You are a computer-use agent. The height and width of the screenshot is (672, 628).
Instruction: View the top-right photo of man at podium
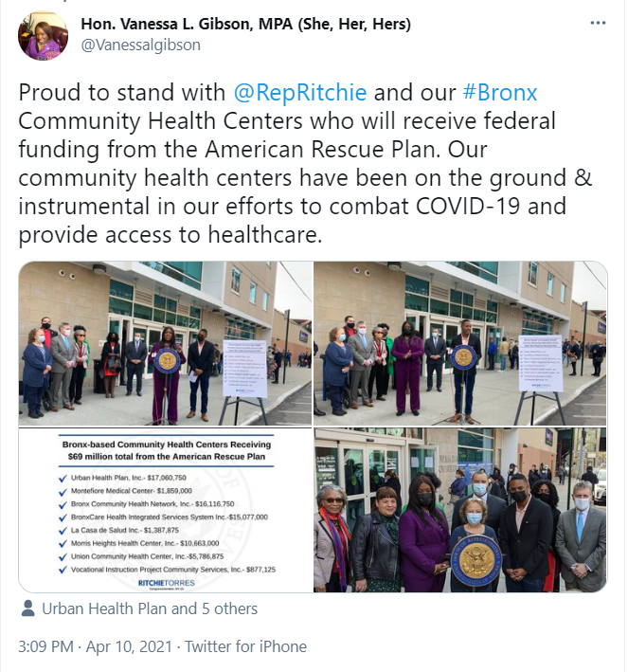460,344
